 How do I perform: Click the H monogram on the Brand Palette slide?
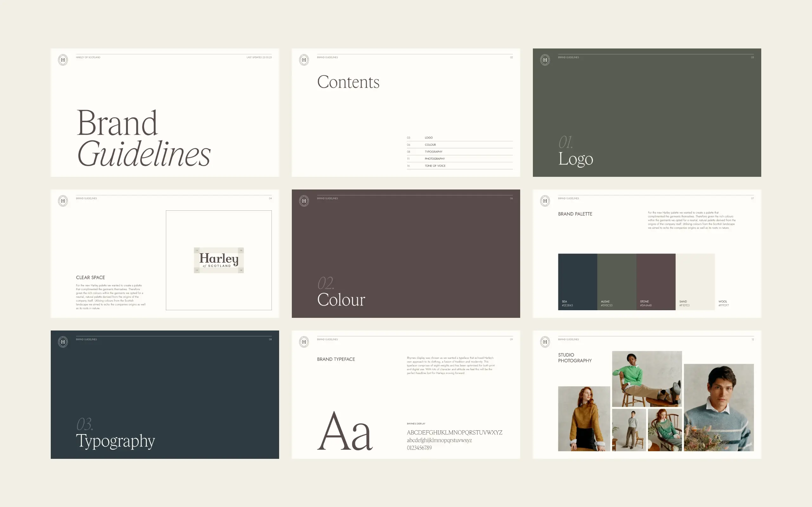tap(545, 201)
